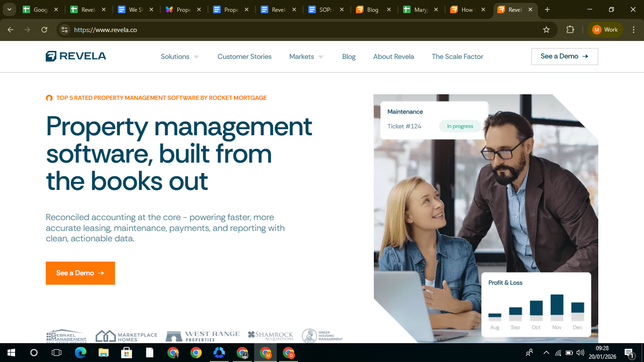The image size is (644, 362).
Task: Switch to the Blog browser tab
Action: coord(373,9)
